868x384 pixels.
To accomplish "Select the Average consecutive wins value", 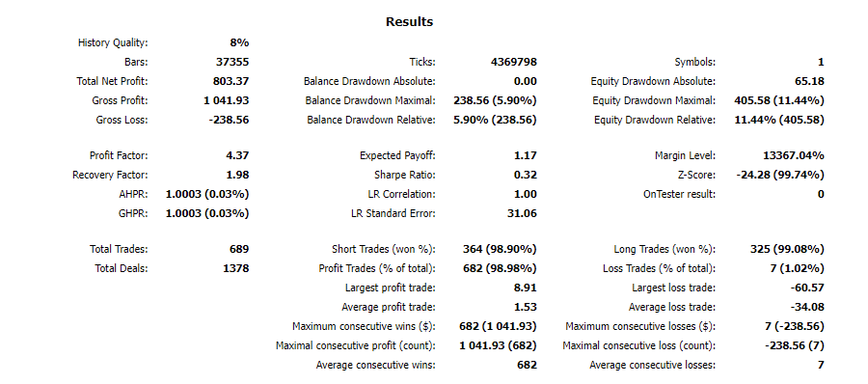I will pos(527,365).
